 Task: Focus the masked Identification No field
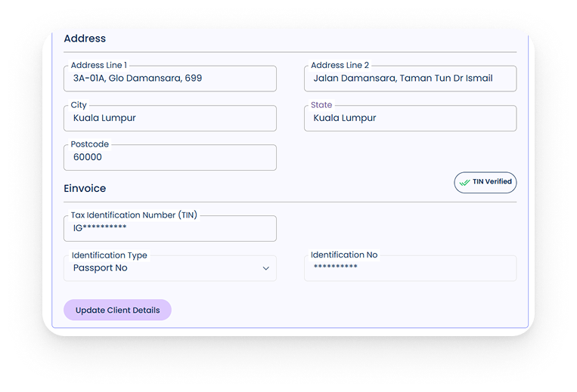(410, 268)
